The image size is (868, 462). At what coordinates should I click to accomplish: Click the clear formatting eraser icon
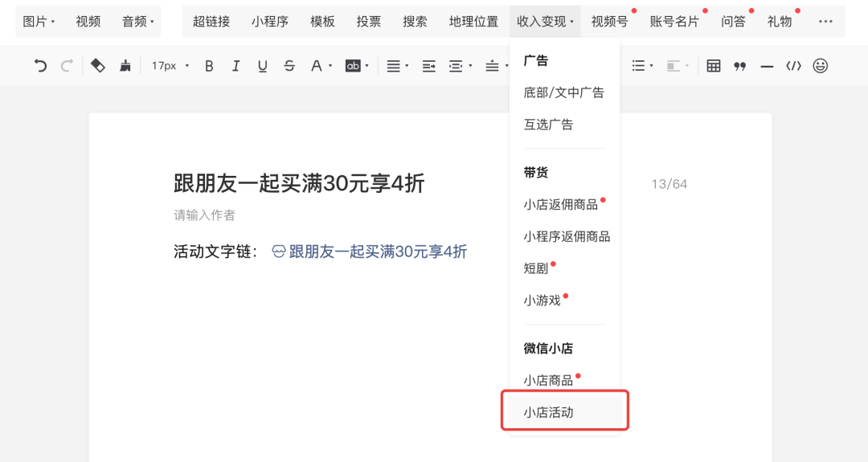tap(97, 66)
